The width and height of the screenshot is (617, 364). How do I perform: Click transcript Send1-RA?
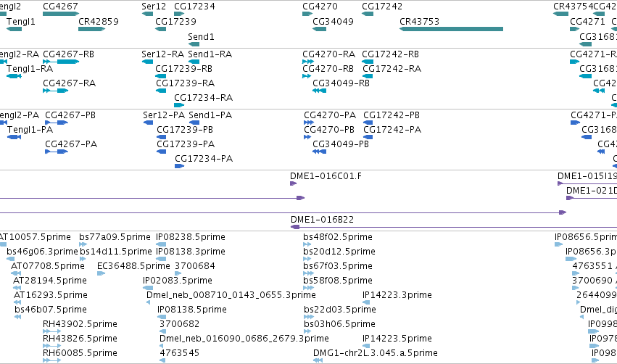tap(210, 54)
